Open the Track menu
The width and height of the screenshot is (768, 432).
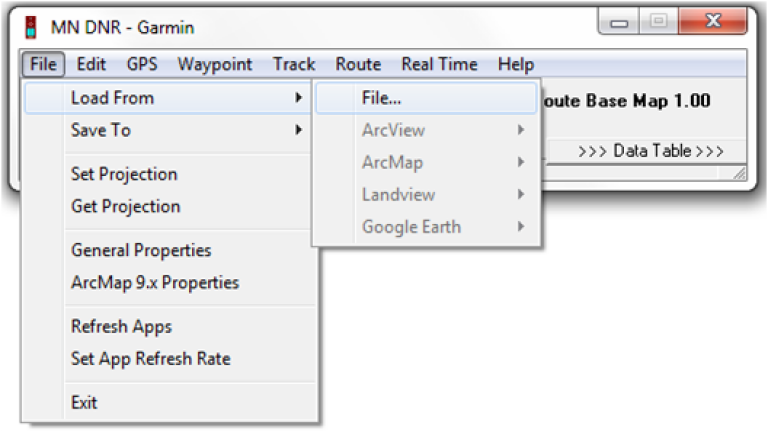click(x=294, y=64)
